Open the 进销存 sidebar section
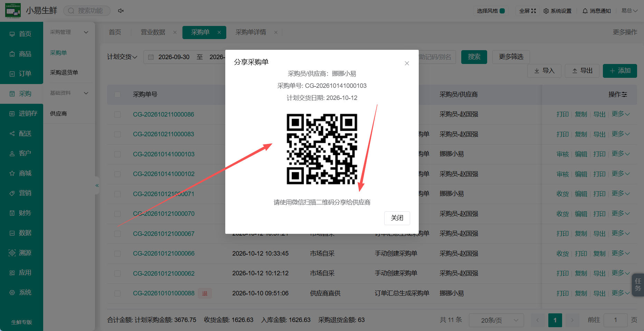The height and width of the screenshot is (331, 644). coord(21,113)
